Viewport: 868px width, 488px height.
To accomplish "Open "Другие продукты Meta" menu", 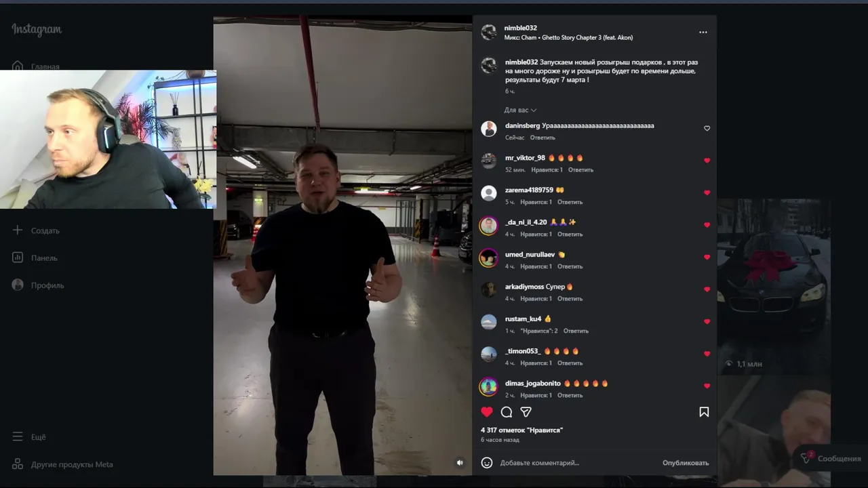I will tap(62, 465).
